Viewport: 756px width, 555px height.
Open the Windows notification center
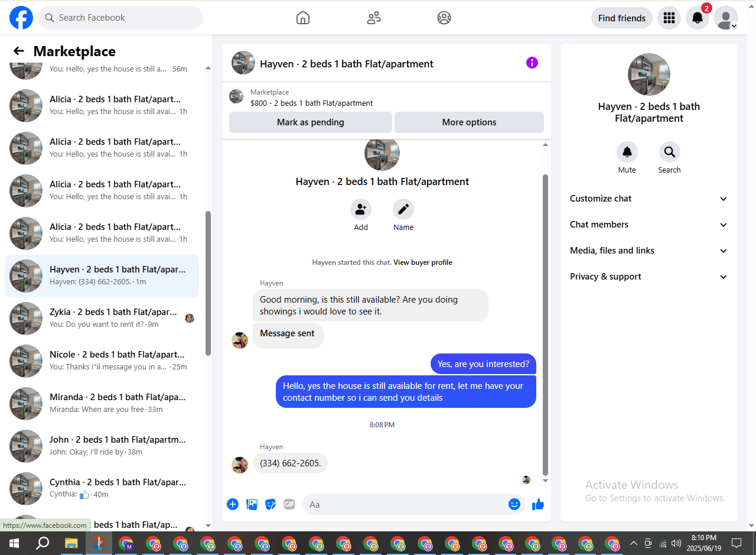pos(737,543)
